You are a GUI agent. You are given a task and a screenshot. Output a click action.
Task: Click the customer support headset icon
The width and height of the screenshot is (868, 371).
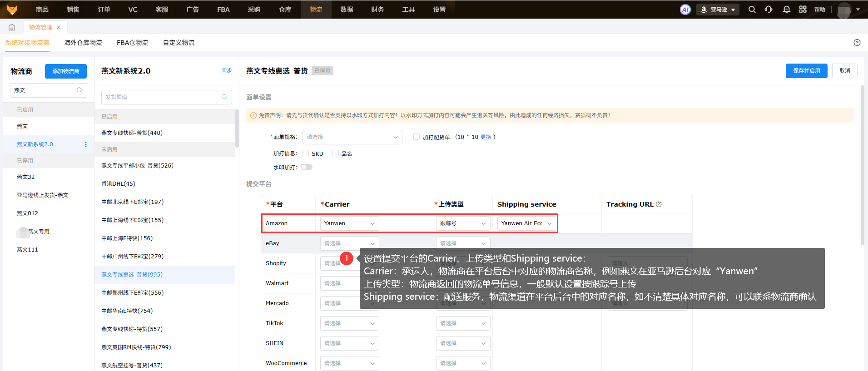pos(769,10)
